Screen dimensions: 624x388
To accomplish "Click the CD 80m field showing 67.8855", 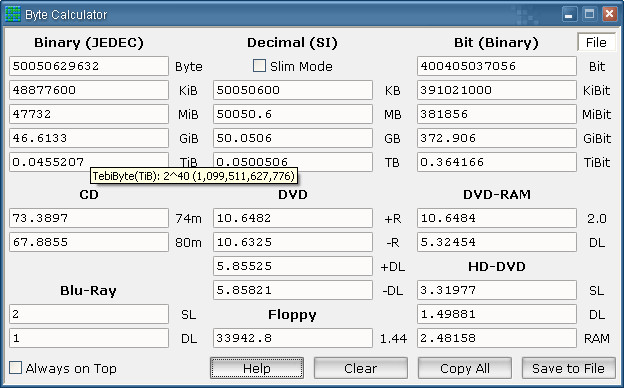I will tap(89, 242).
